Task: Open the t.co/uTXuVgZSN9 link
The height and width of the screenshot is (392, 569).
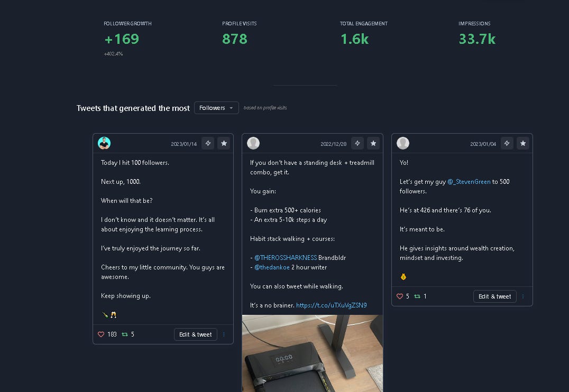Action: coord(332,305)
